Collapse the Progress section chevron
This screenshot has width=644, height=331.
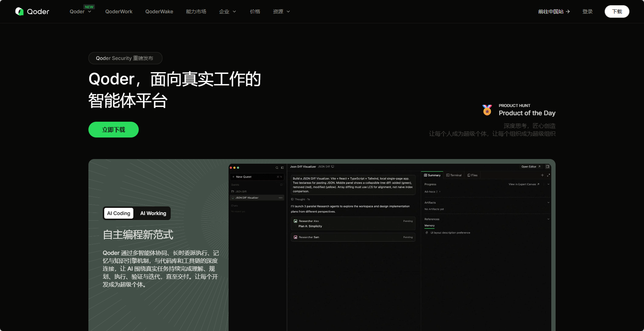(548, 184)
